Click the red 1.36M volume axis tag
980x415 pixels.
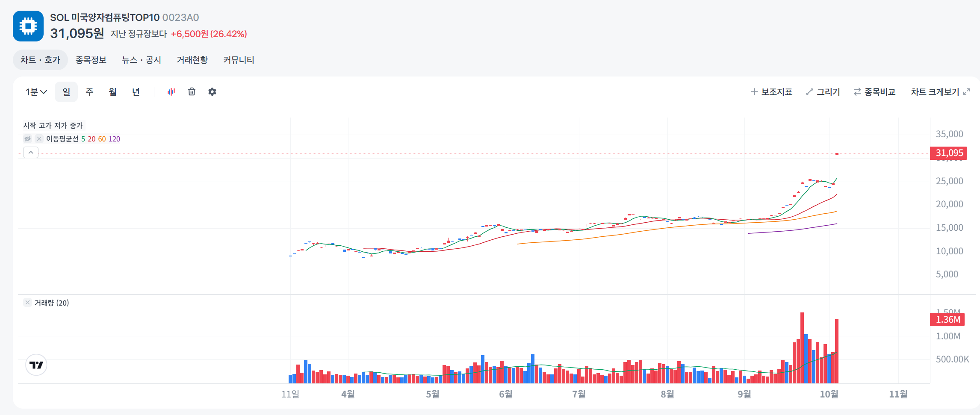(x=948, y=319)
